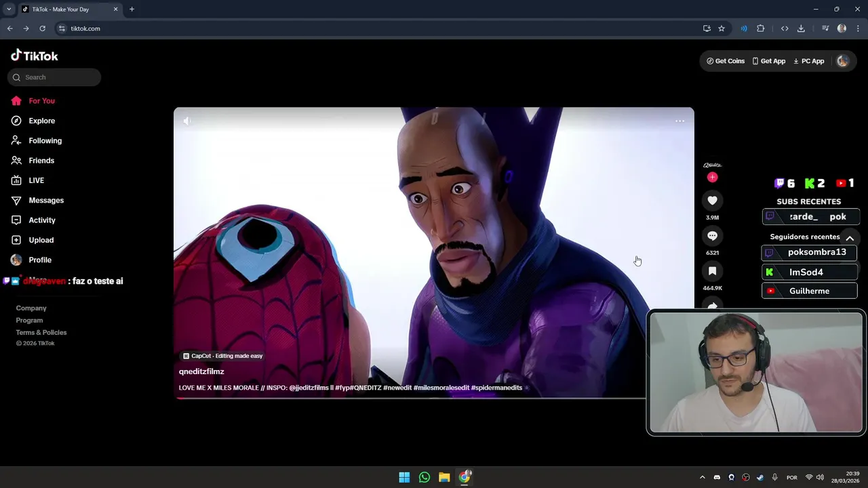
Task: Click the install app icon in address bar
Action: click(707, 28)
